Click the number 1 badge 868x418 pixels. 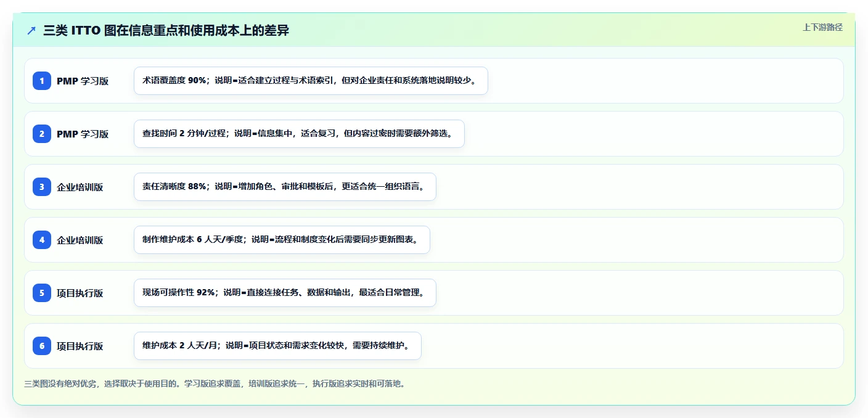(x=42, y=80)
